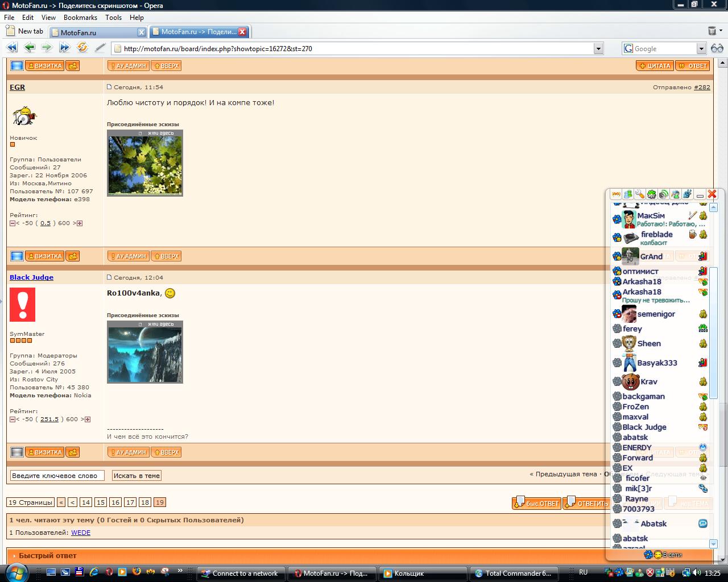Click ВИЗИТКА in EGR's post footer
The height and width of the screenshot is (582, 728).
pos(44,256)
